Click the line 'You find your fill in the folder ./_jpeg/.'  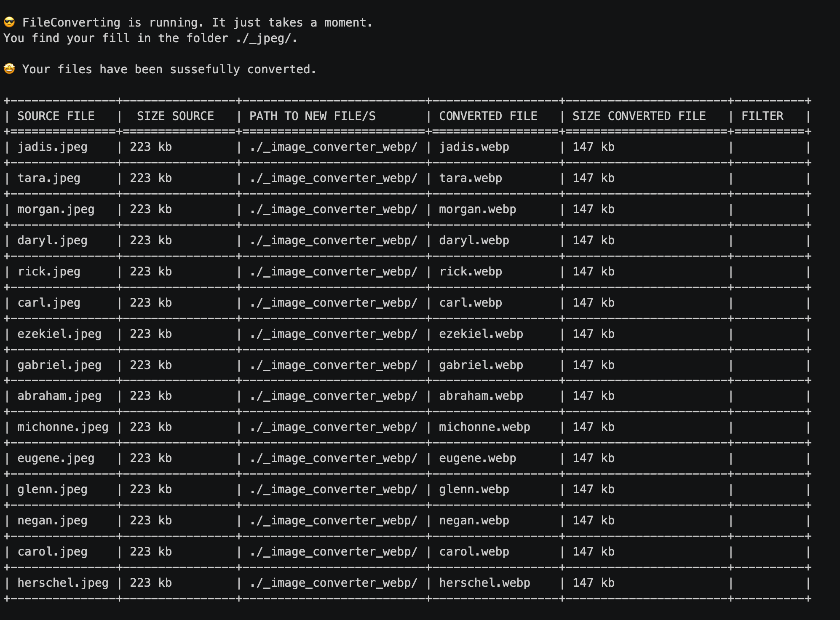150,38
